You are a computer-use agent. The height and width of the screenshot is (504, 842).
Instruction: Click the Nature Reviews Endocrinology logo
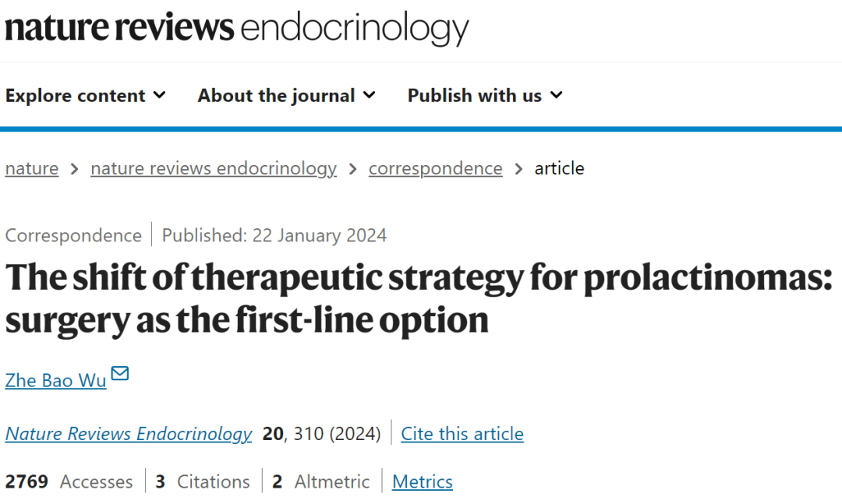click(237, 28)
